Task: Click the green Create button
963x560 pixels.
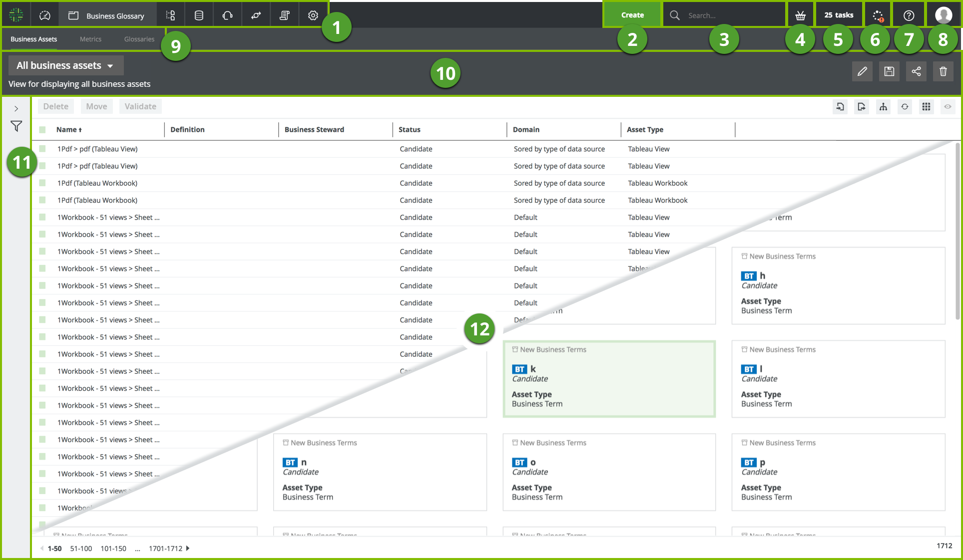Action: [632, 15]
